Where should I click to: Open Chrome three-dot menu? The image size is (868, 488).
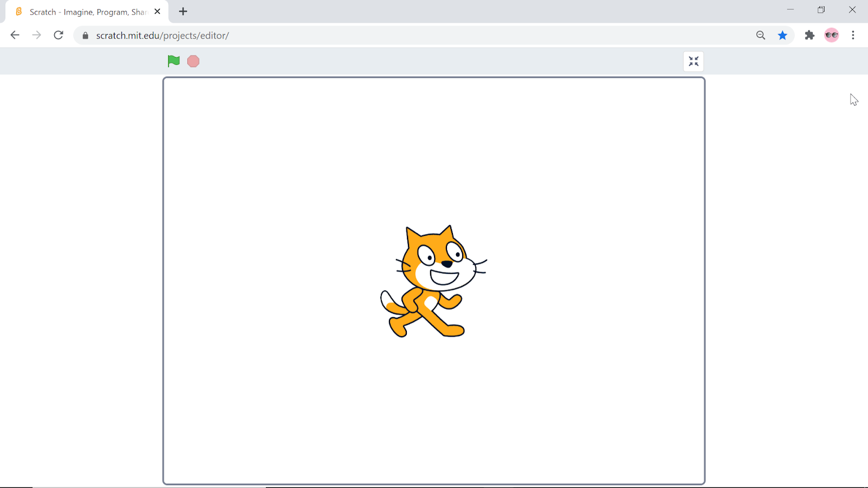pyautogui.click(x=853, y=35)
